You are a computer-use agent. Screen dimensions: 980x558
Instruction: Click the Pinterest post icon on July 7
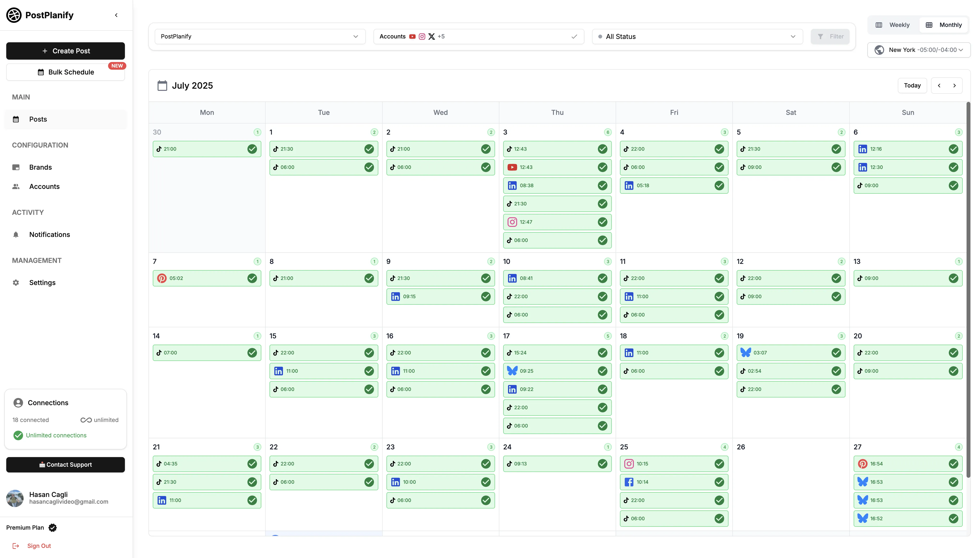(162, 278)
